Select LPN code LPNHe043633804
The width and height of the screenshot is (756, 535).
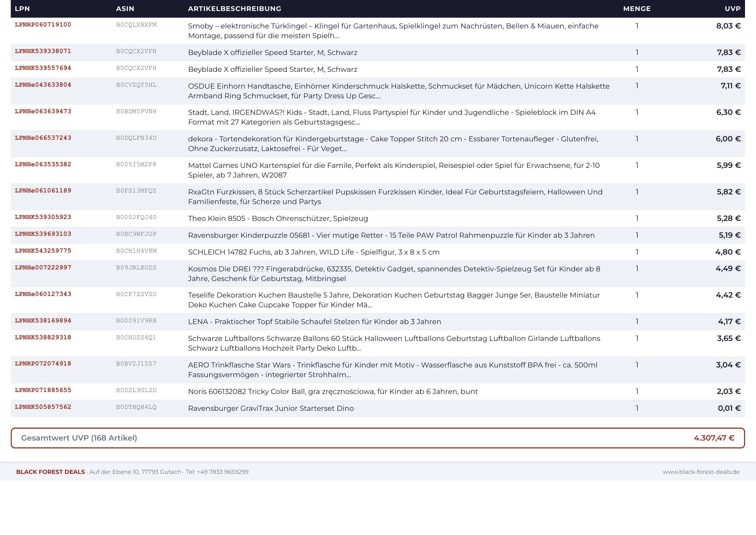click(43, 85)
